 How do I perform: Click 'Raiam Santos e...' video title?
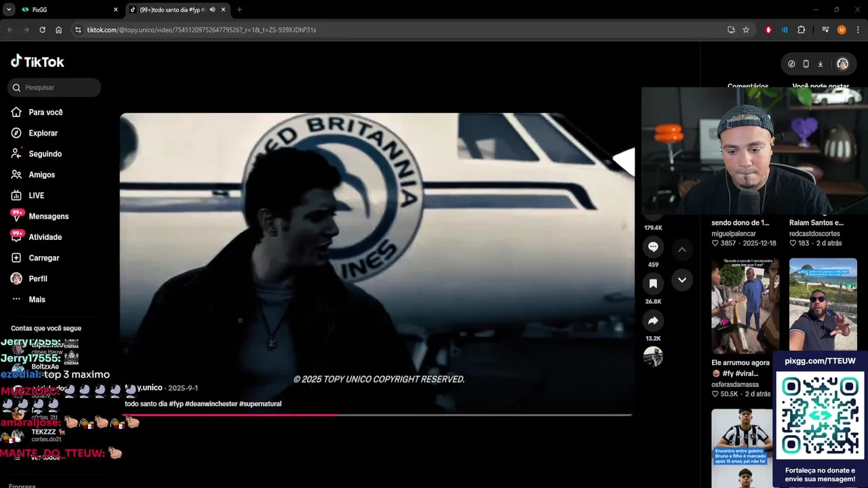pyautogui.click(x=816, y=223)
